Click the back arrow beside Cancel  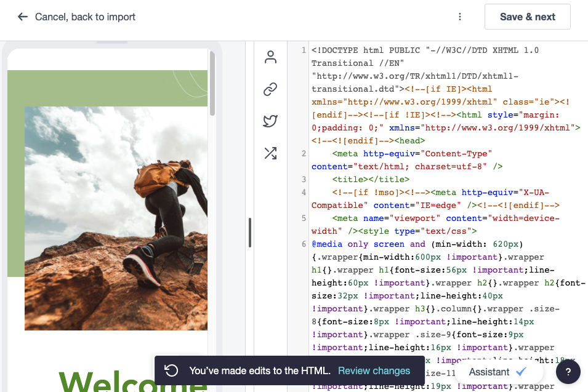[x=22, y=17]
